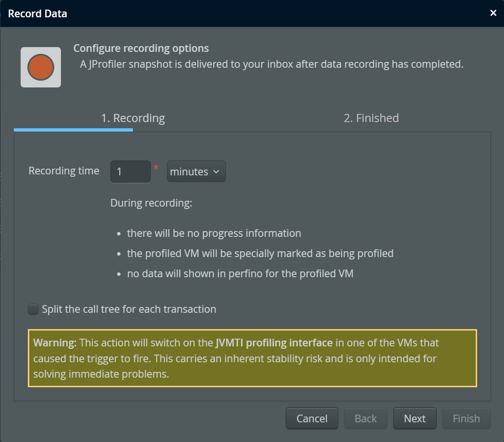
Task: Click the disabled Back button
Action: (366, 418)
